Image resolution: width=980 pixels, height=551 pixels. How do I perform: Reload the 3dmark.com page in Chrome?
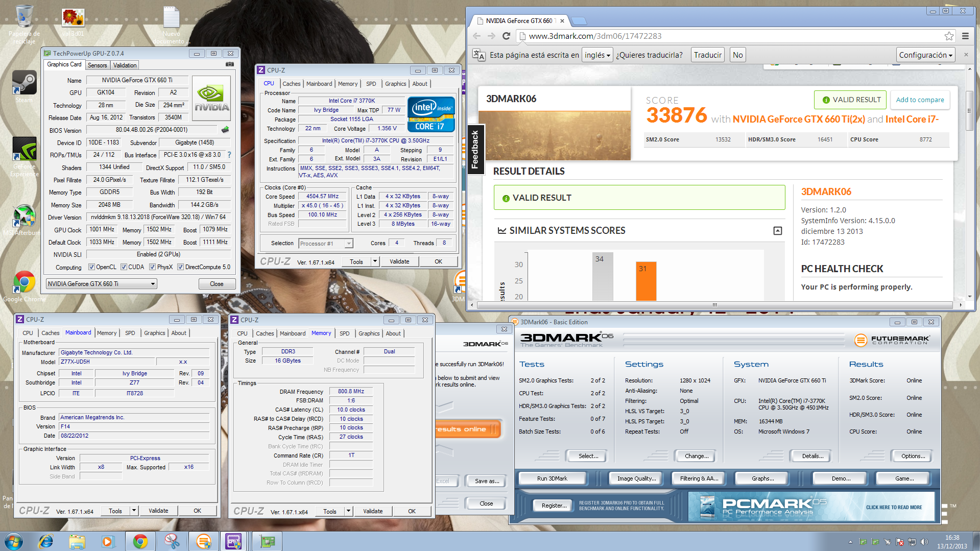click(506, 36)
